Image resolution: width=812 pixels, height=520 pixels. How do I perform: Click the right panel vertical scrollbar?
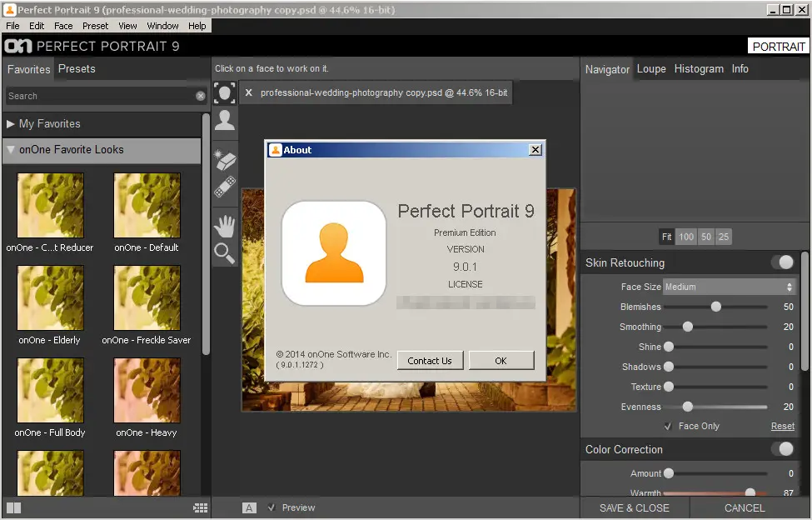pos(805,311)
